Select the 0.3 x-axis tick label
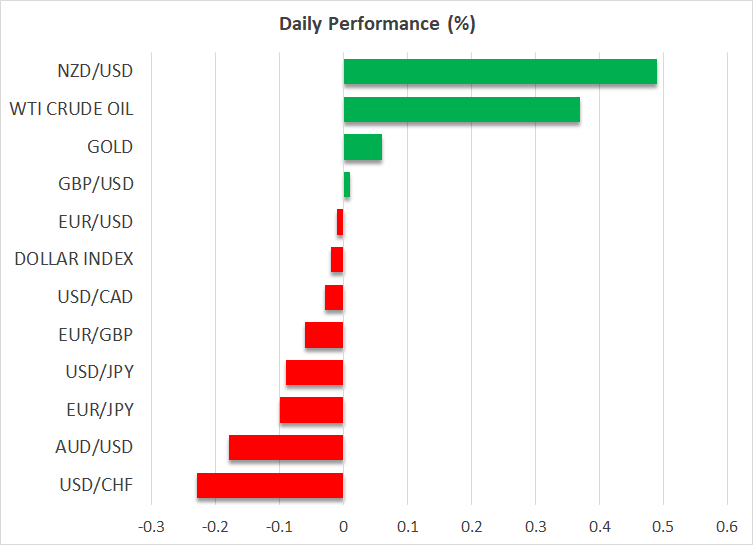 point(535,526)
